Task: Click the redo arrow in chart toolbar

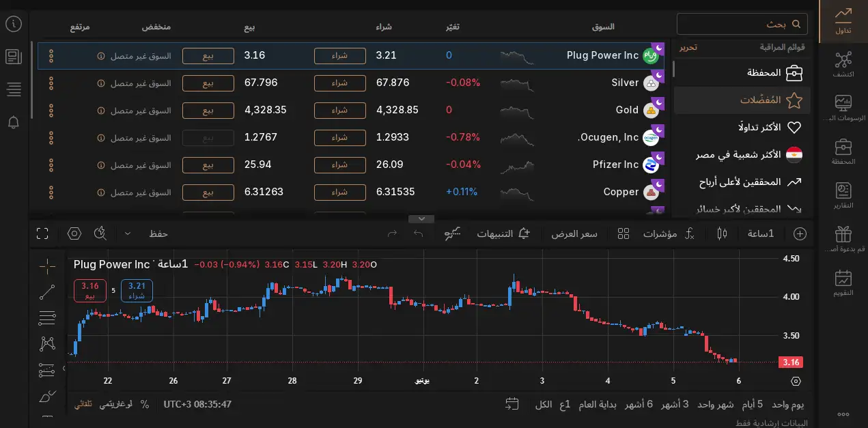Action: pyautogui.click(x=392, y=233)
